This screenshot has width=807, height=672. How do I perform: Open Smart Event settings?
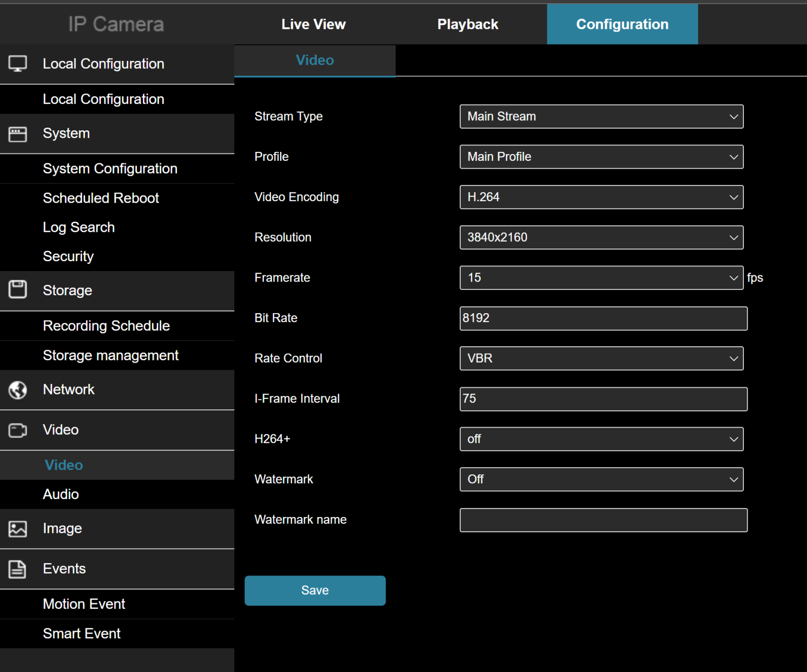coord(81,633)
